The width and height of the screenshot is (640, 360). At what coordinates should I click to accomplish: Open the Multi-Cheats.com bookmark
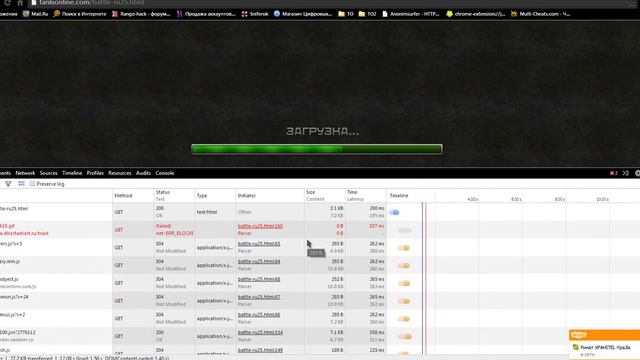coord(540,13)
